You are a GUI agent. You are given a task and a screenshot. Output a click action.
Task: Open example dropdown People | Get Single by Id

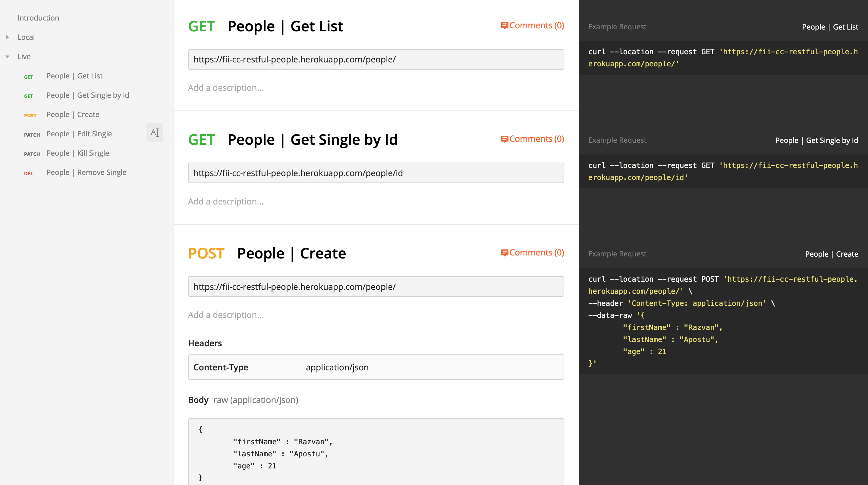[816, 140]
